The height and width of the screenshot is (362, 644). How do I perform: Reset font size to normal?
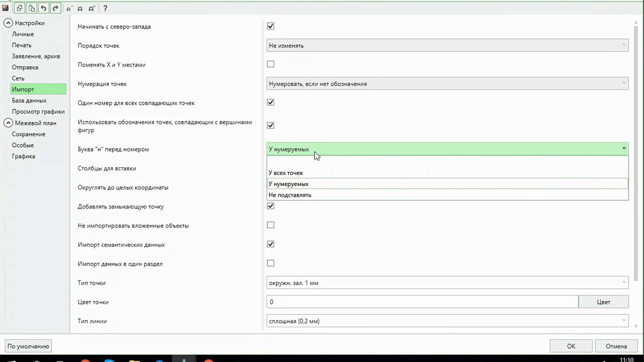coord(80,9)
